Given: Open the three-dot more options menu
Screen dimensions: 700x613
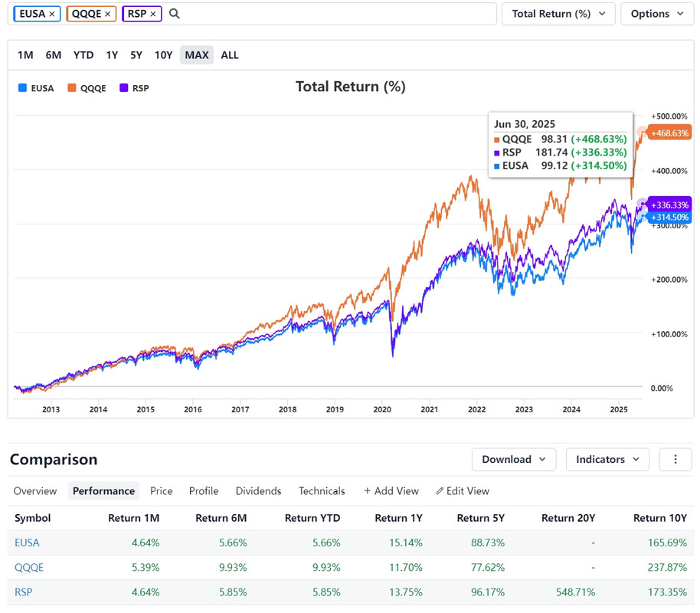Looking at the screenshot, I should pos(675,459).
